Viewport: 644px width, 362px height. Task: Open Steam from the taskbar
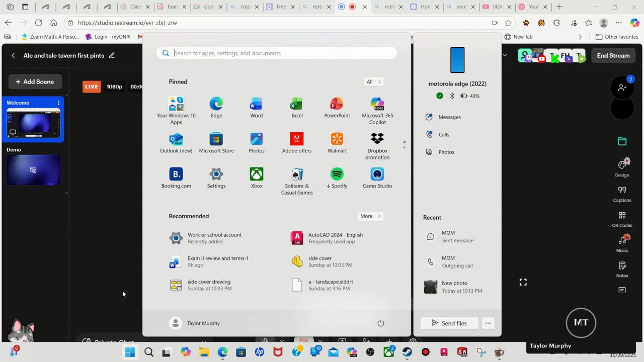(407, 352)
